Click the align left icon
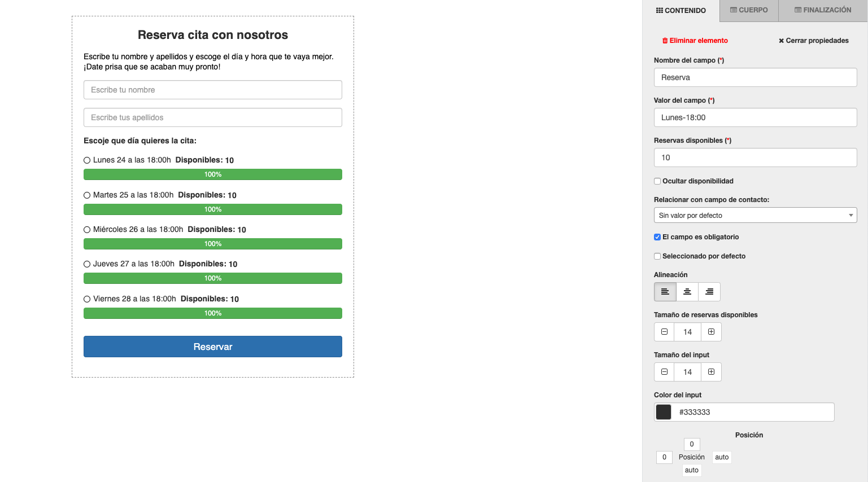Viewport: 868px width, 482px height. [x=665, y=292]
